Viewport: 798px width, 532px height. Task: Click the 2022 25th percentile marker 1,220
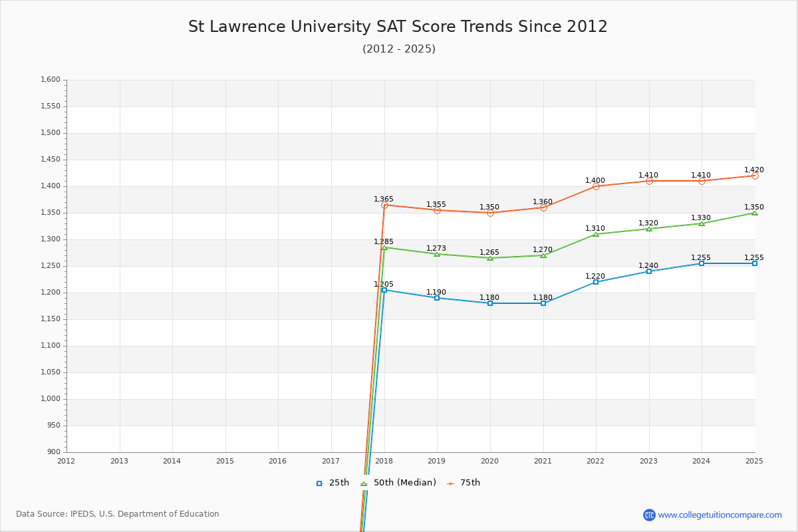tap(596, 282)
